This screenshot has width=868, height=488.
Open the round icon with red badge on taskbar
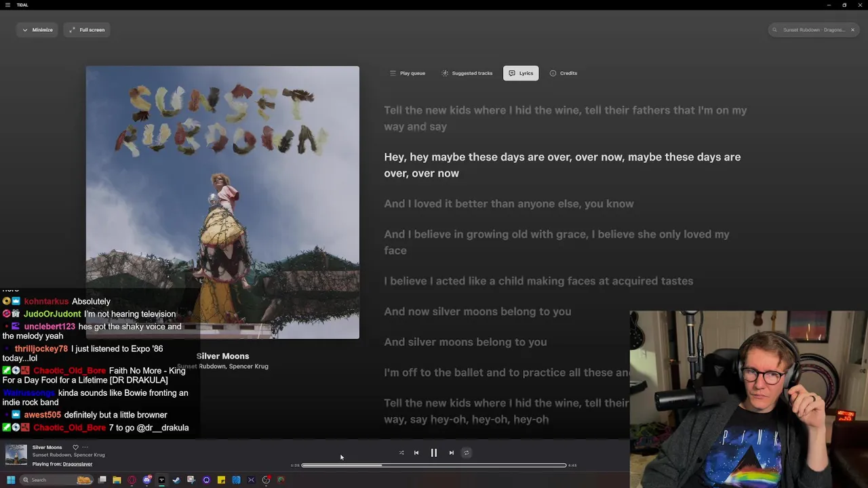266,480
